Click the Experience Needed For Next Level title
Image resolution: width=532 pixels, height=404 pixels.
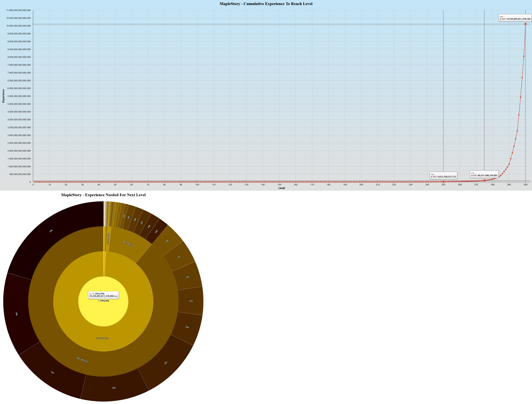[x=103, y=195]
